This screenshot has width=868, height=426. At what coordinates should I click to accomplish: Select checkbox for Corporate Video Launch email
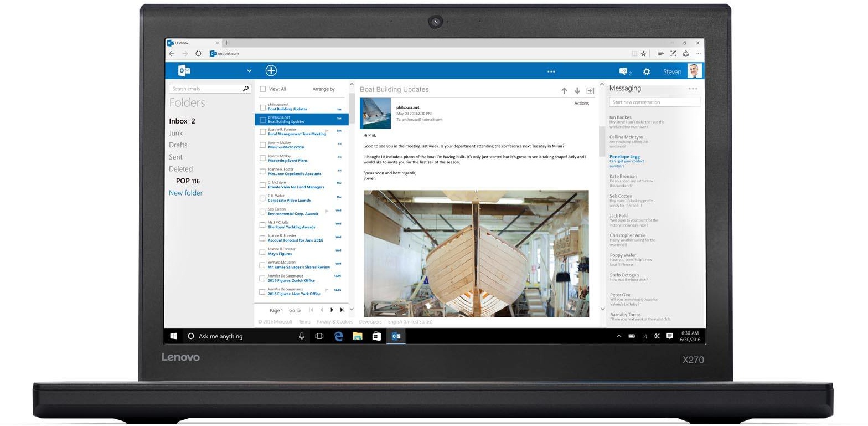(262, 198)
